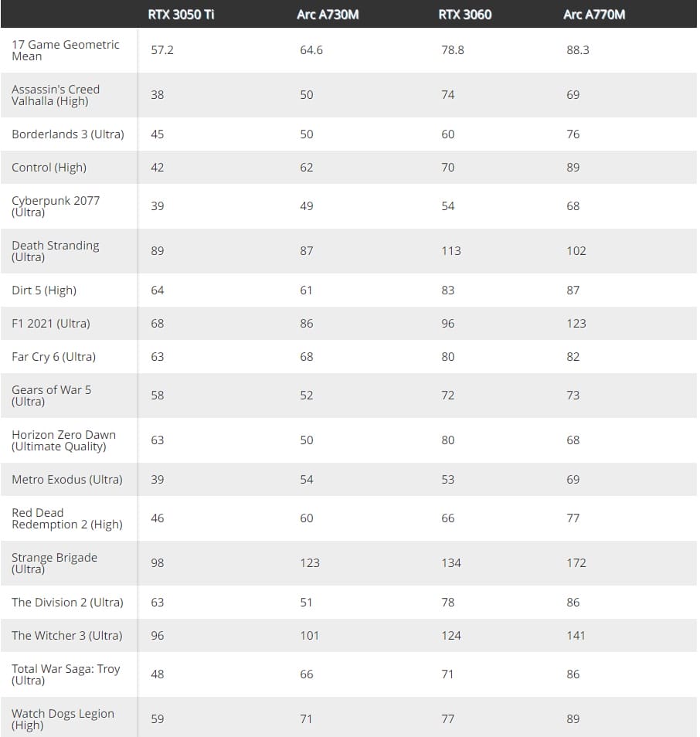The width and height of the screenshot is (700, 737).
Task: Click the 88.3 geometric mean value
Action: tap(578, 50)
